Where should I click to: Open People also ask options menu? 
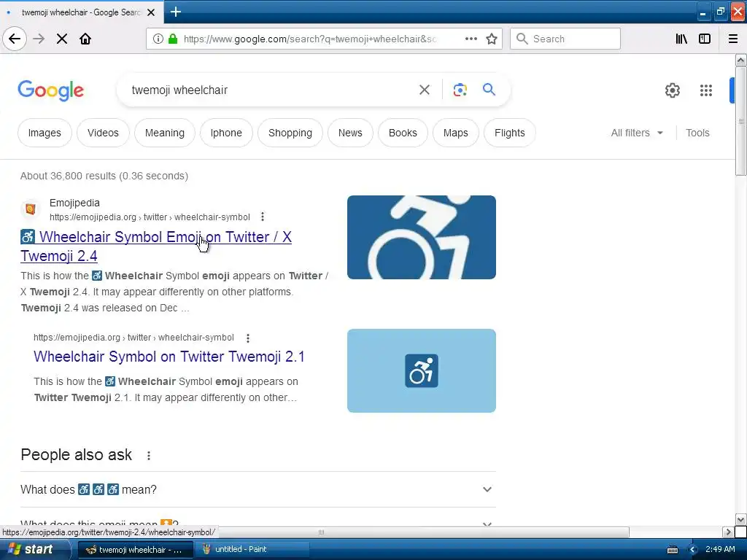point(149,456)
